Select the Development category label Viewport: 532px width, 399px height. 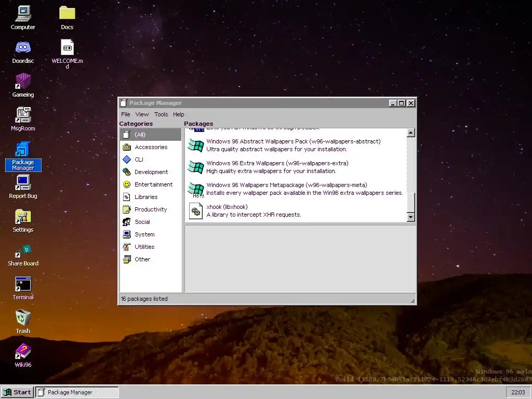coord(151,172)
